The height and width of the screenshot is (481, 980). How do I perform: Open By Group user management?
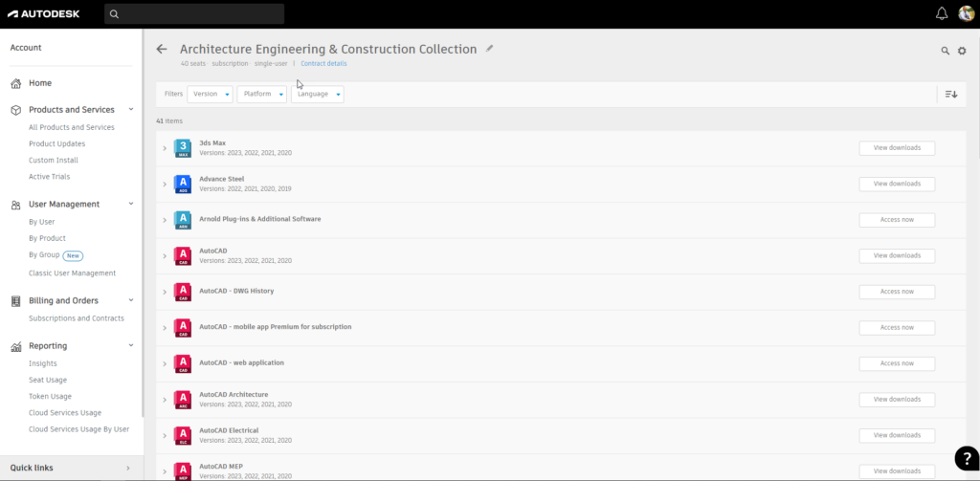click(x=44, y=255)
